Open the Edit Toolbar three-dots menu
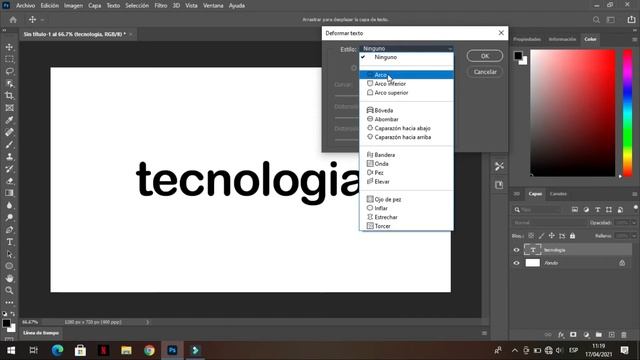 click(9, 303)
